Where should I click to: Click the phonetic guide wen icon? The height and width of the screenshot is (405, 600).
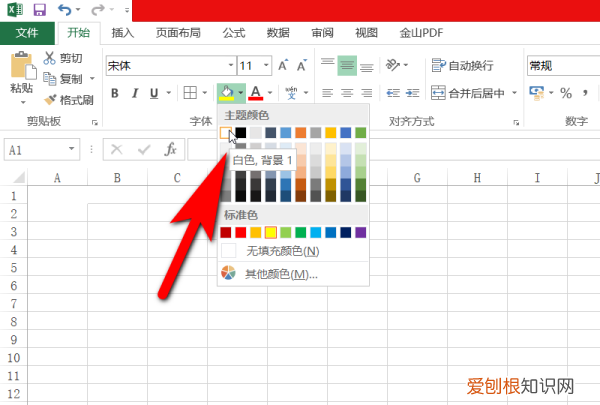tap(291, 93)
